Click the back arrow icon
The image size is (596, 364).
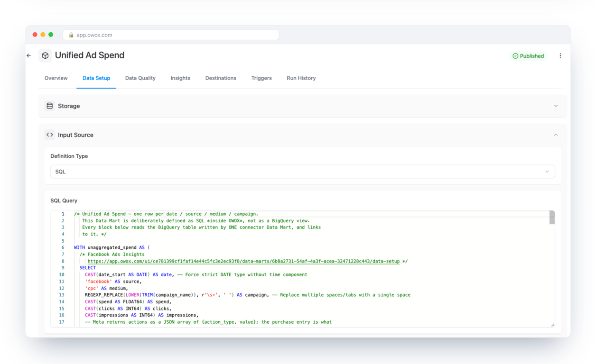[x=29, y=55]
